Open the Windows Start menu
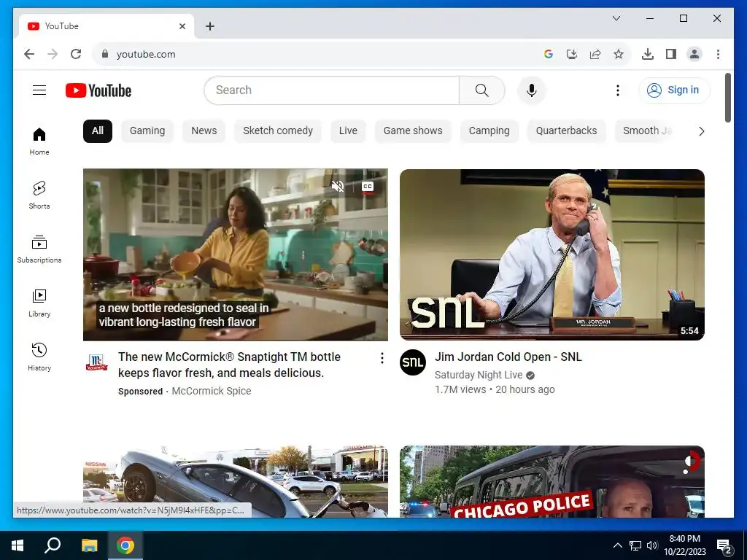The width and height of the screenshot is (747, 560). click(x=18, y=545)
